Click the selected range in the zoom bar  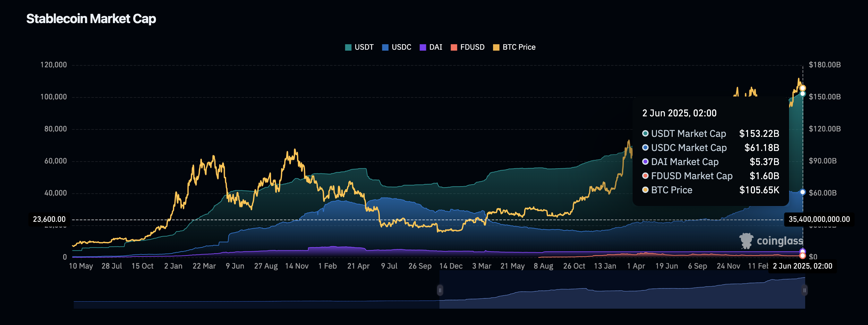[622, 290]
